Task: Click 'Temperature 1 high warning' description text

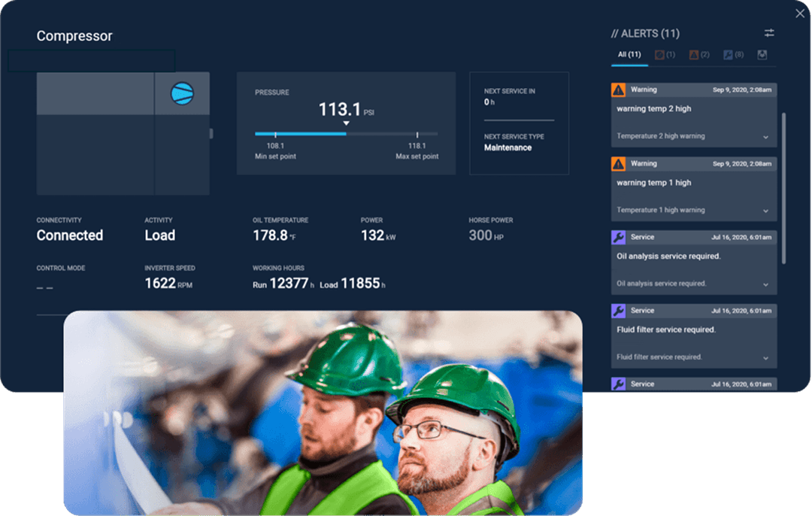Action: point(661,211)
